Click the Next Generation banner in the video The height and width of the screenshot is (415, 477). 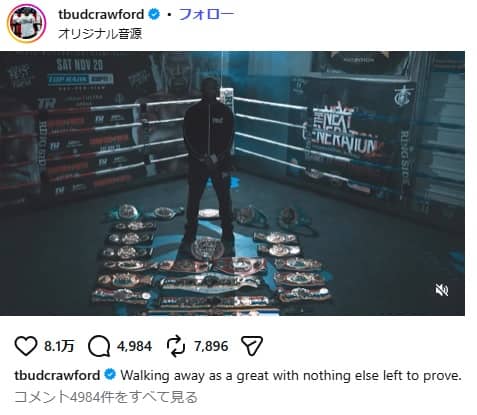pyautogui.click(x=343, y=133)
